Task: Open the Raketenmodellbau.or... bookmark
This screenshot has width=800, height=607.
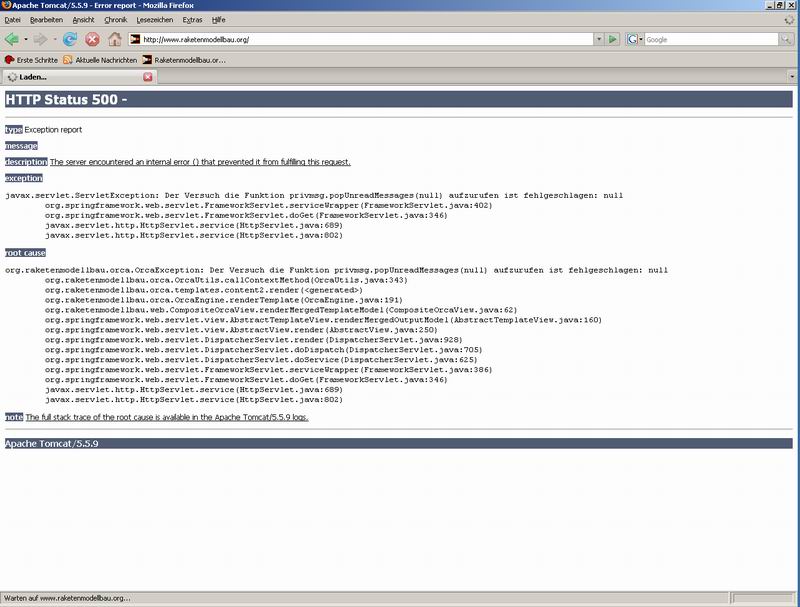Action: 184,60
